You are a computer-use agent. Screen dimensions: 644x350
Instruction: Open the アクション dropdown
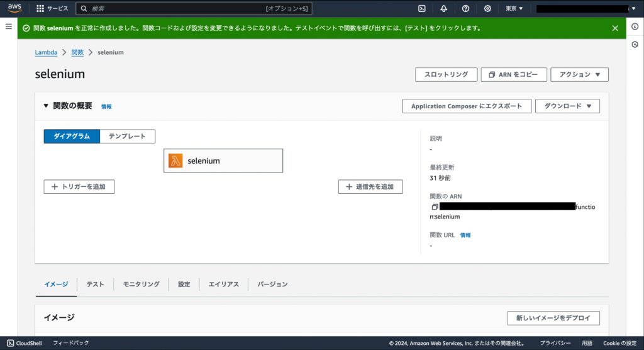[579, 74]
